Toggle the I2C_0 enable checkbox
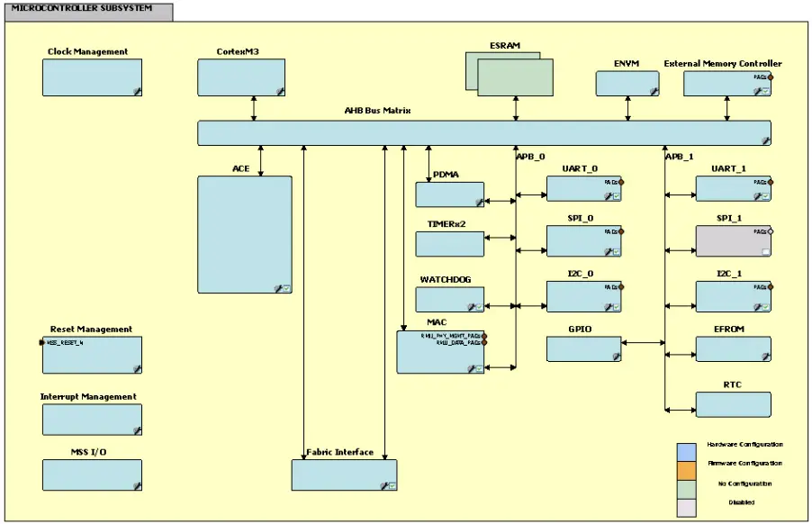Screen dimensions: 812x524 coord(616,304)
